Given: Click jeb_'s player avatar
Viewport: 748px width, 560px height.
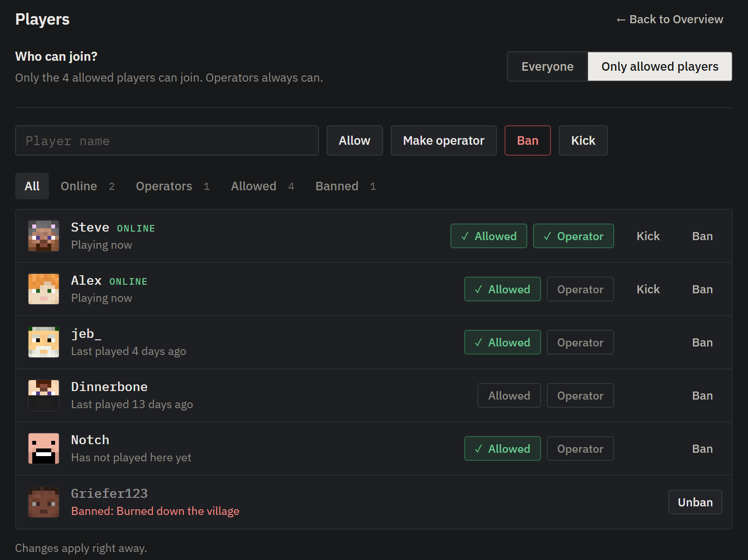Looking at the screenshot, I should click(x=44, y=342).
